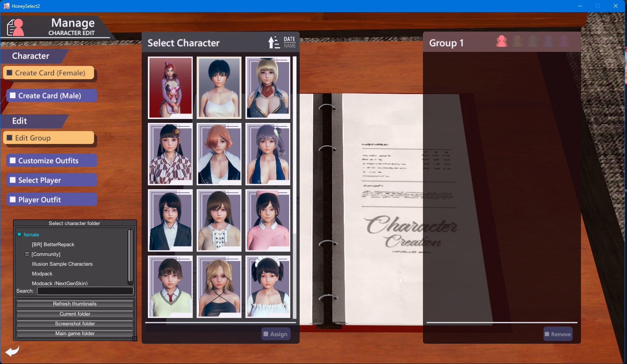The height and width of the screenshot is (364, 627).
Task: Toggle the sort order arrow icon
Action: 274,43
